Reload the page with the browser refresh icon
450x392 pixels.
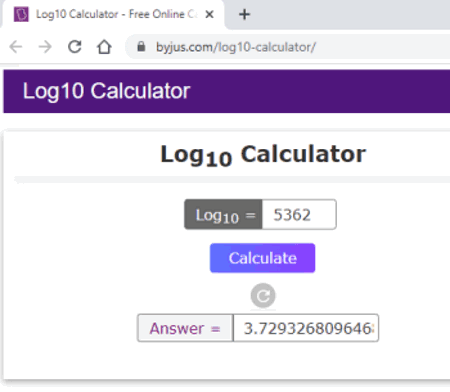(x=75, y=47)
